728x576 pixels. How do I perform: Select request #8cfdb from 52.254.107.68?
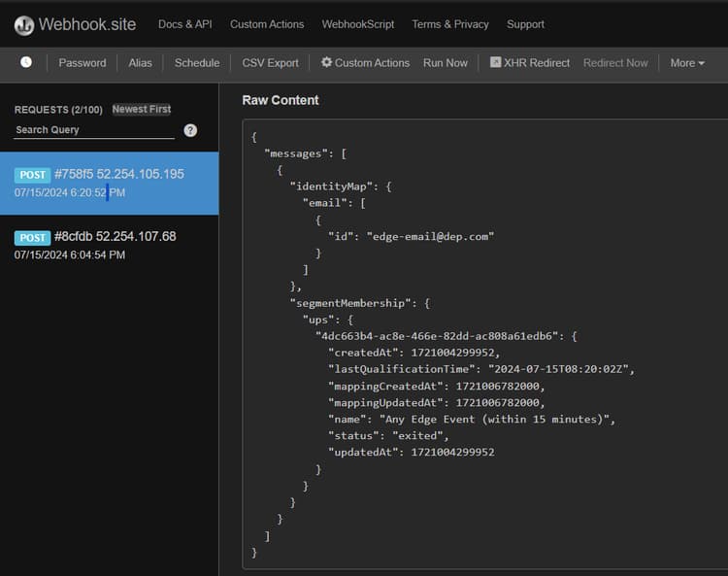click(109, 246)
